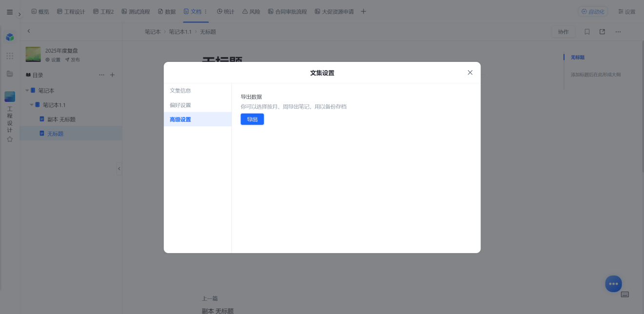
Task: Select 偏好设置 in the settings sidebar
Action: (x=198, y=105)
